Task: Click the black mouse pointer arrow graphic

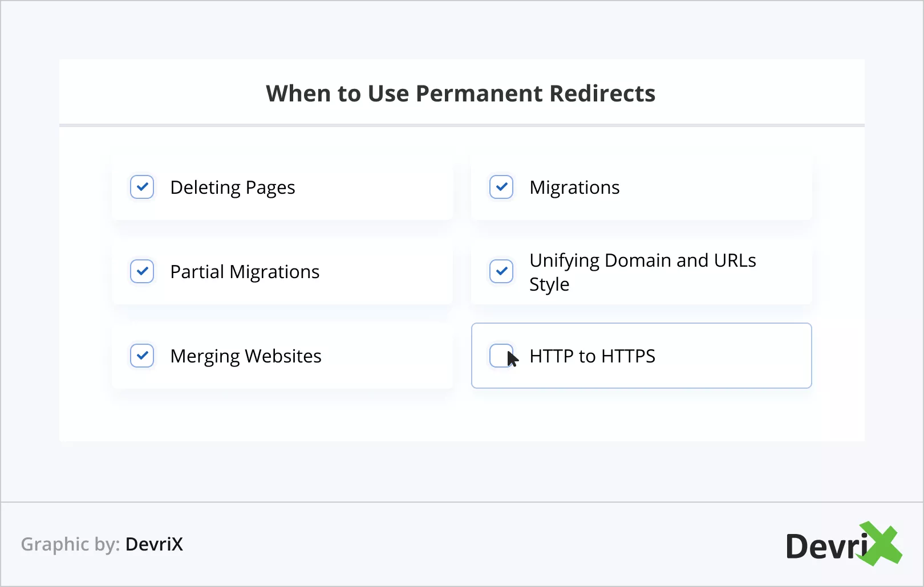Action: (x=512, y=359)
